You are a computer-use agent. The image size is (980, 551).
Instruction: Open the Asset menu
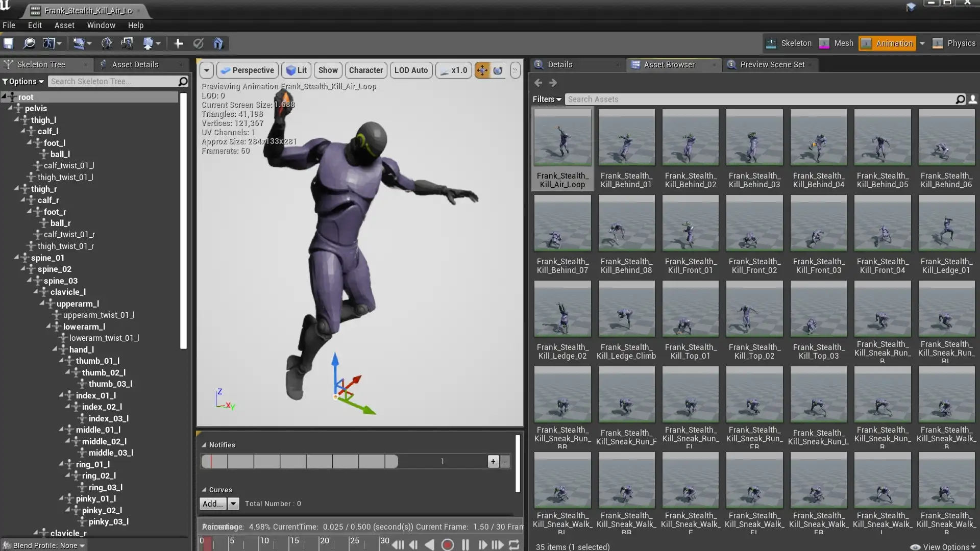(64, 25)
